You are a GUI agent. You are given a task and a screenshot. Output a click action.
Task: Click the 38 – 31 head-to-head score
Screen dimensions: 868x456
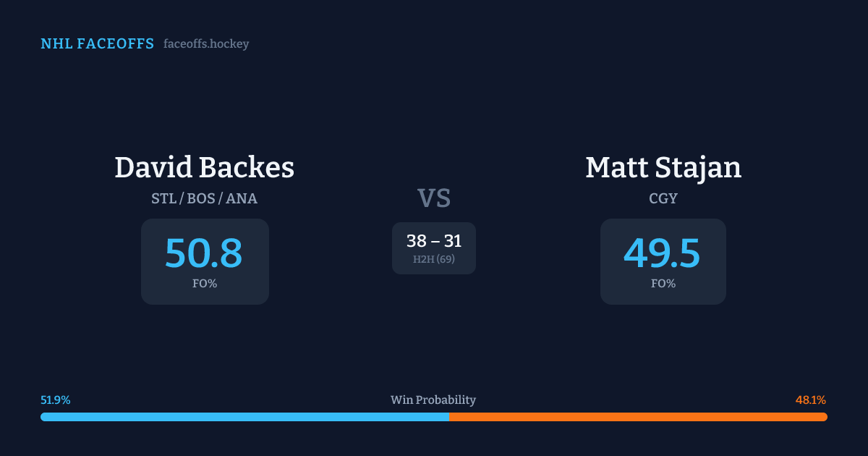[x=434, y=241]
